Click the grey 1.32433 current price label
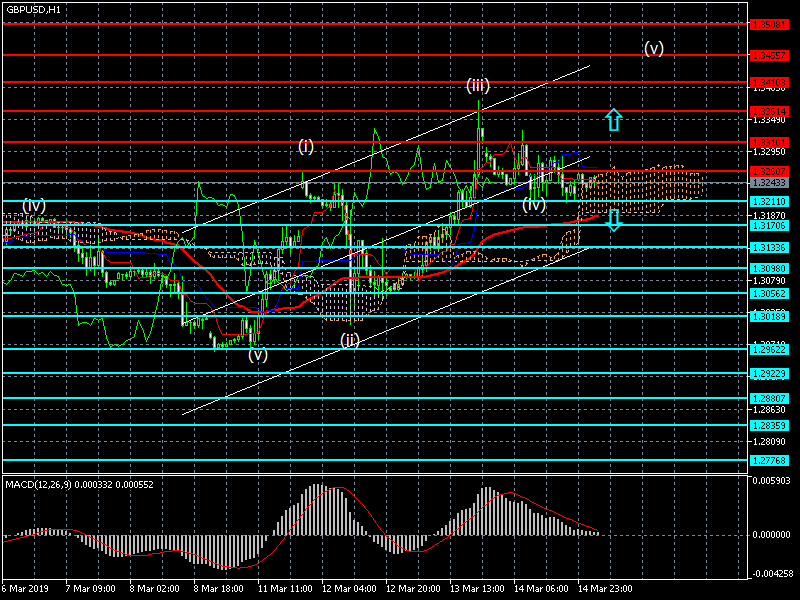The width and height of the screenshot is (800, 600). [769, 182]
